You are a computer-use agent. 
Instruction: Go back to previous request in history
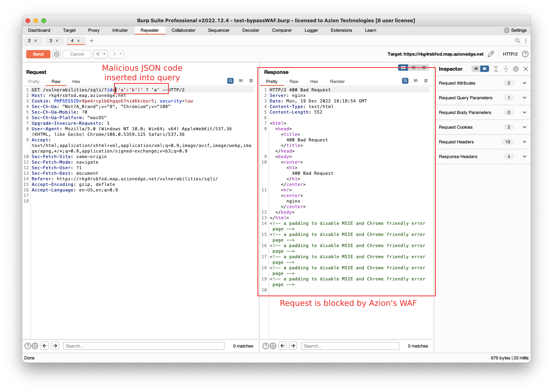click(98, 54)
